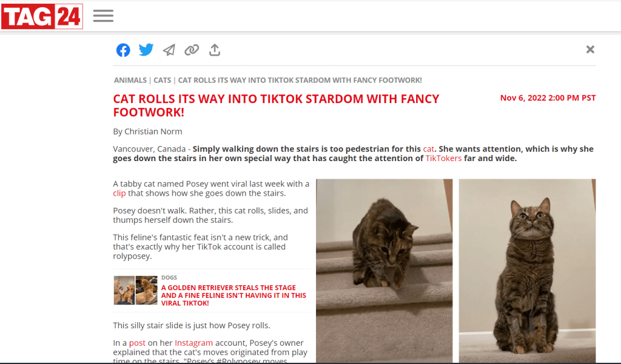Open the 'clip' link
Viewport: 621px width, 364px height.
pos(119,193)
